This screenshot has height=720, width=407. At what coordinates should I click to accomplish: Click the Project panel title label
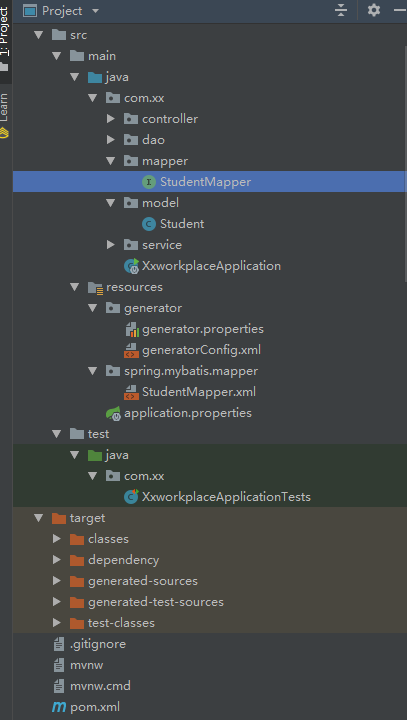(x=62, y=11)
